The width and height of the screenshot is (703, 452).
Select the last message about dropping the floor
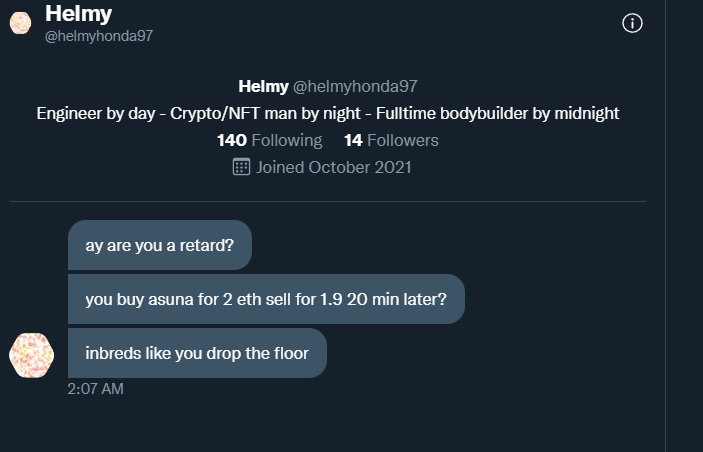pos(197,353)
